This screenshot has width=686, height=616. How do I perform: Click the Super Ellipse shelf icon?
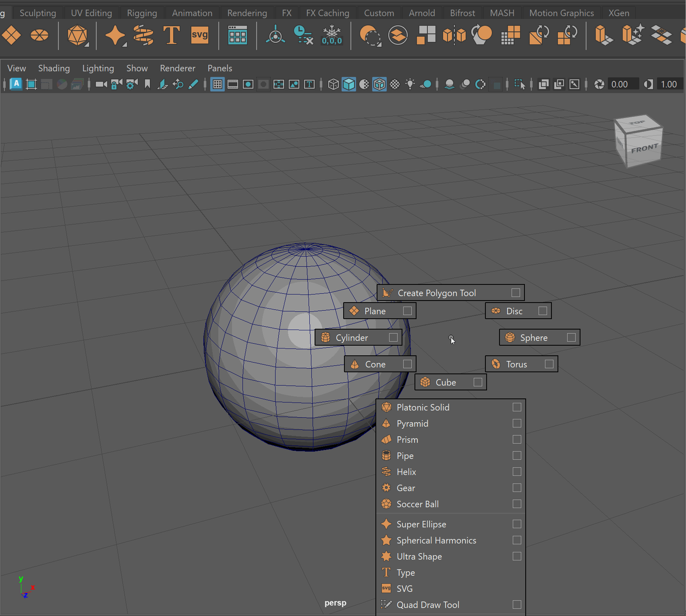point(115,35)
